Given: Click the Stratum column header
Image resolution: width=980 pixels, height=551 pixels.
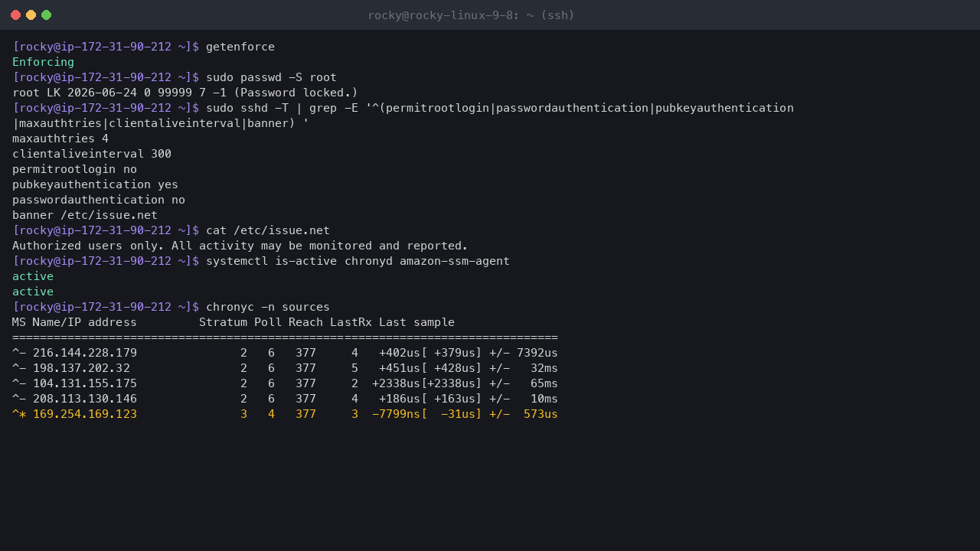Looking at the screenshot, I should (x=223, y=322).
